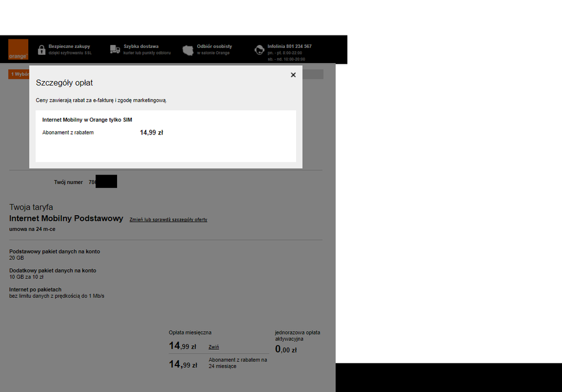The image size is (562, 392).
Task: Click jednorazowa opłata aktywacyjna label
Action: click(297, 336)
